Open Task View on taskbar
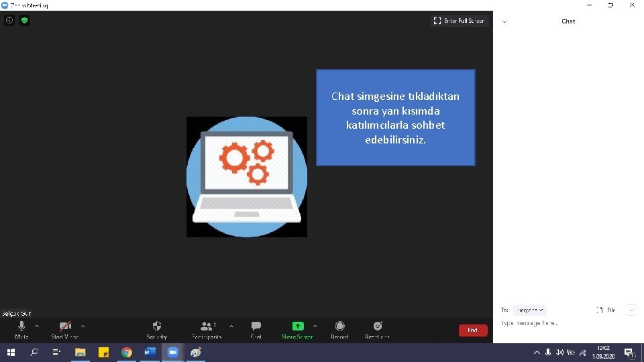Image resolution: width=644 pixels, height=362 pixels. click(x=56, y=353)
